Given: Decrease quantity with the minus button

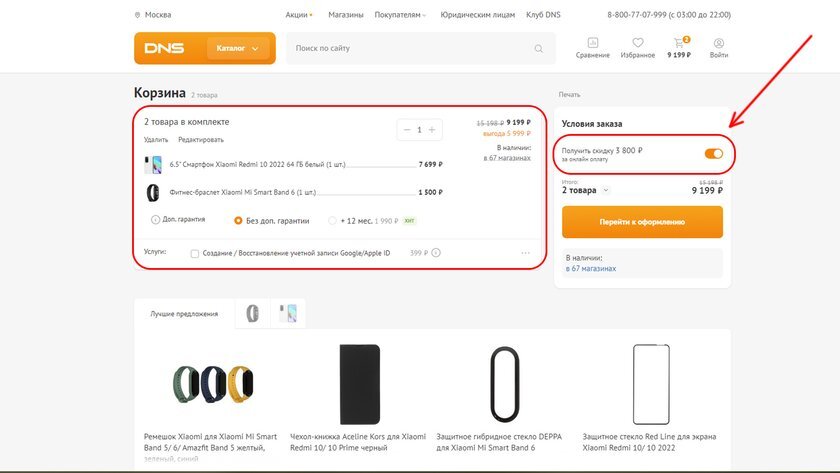Looking at the screenshot, I should (407, 130).
